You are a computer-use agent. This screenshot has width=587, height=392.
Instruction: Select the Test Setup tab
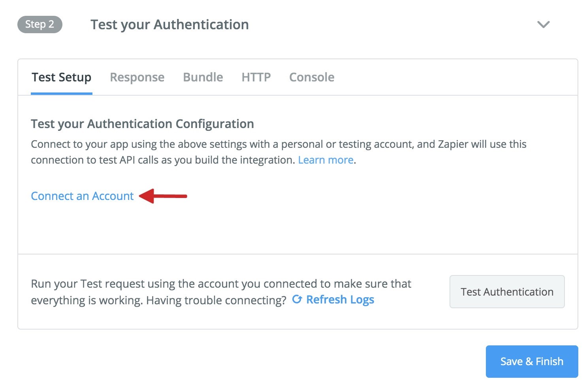[x=62, y=77]
